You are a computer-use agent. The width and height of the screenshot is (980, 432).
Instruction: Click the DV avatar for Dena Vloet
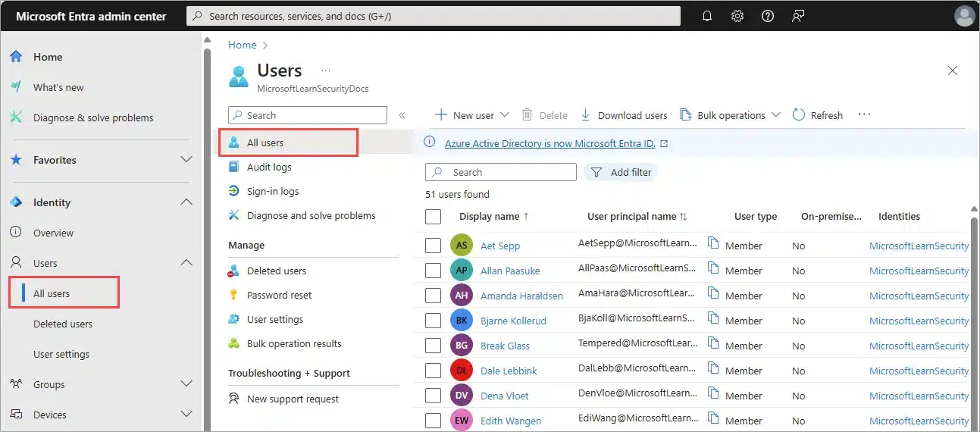(461, 395)
